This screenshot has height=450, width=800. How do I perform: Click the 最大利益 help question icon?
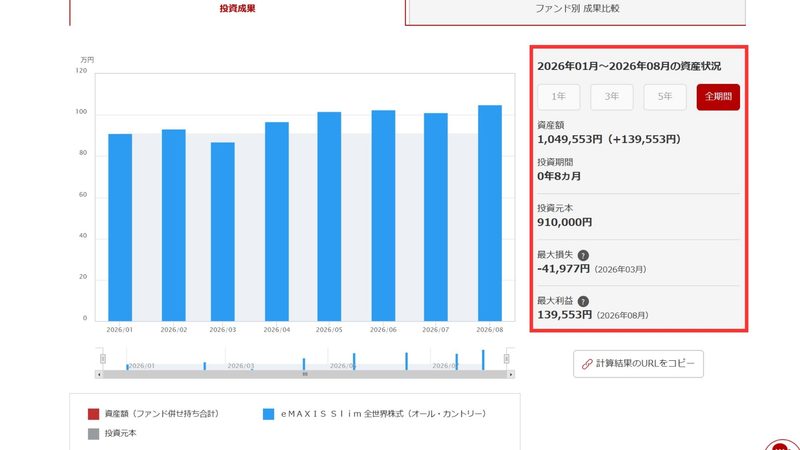click(x=583, y=302)
